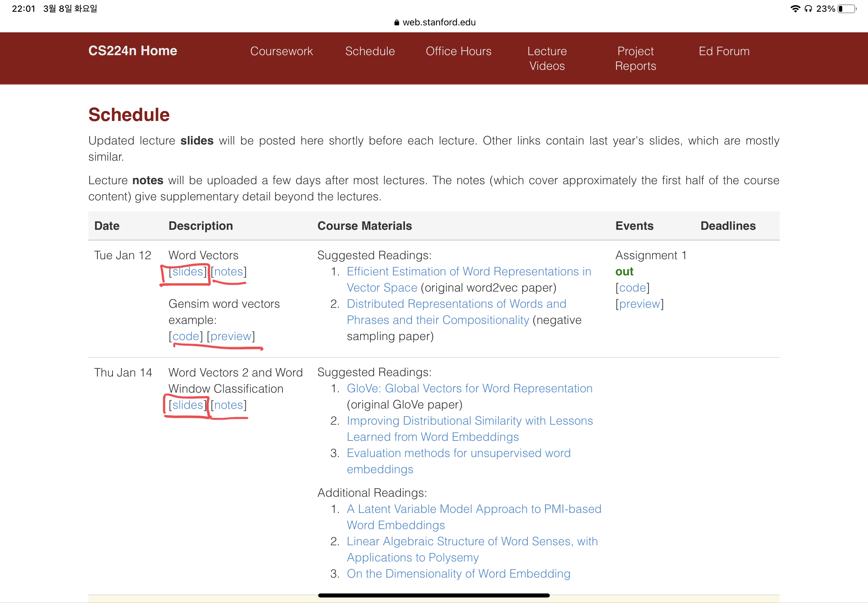The height and width of the screenshot is (603, 868).
Task: Tap the headphones status icon
Action: tap(808, 9)
